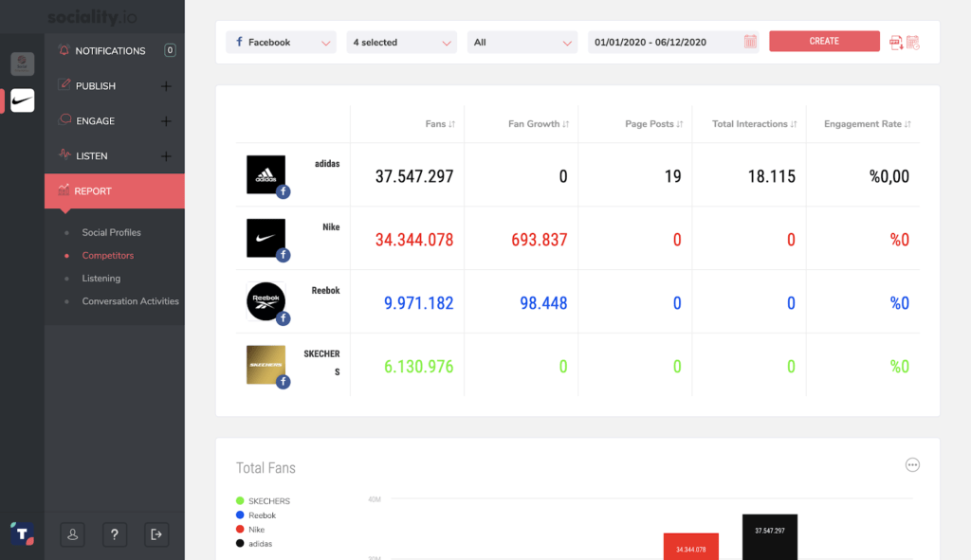Go to Listening report
971x560 pixels.
coord(101,279)
